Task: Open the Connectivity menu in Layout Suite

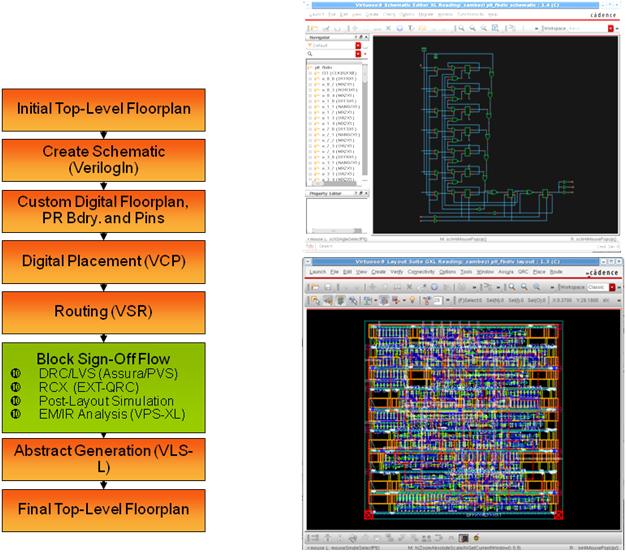Action: [x=421, y=272]
